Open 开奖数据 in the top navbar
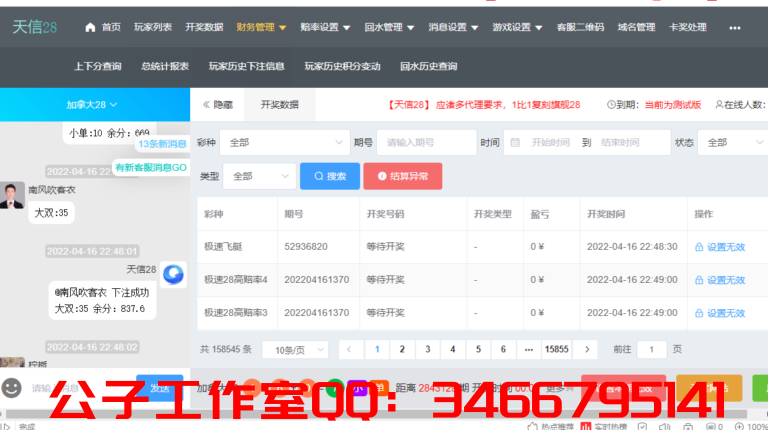 pos(204,27)
